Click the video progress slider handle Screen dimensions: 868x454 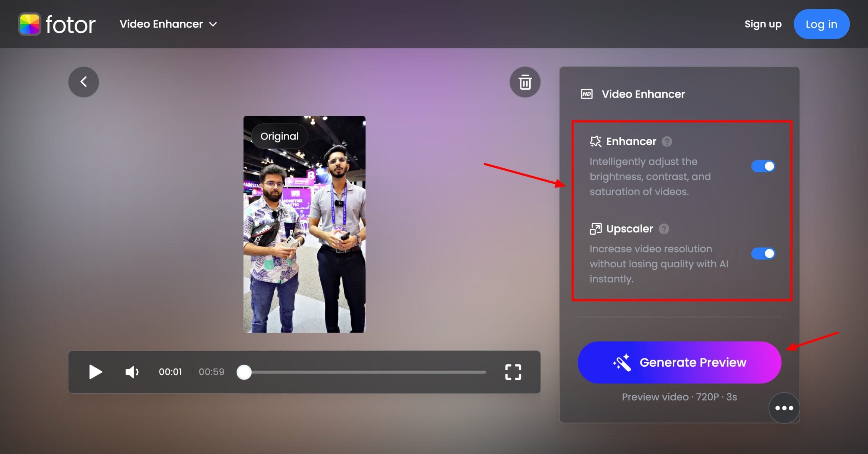[244, 372]
